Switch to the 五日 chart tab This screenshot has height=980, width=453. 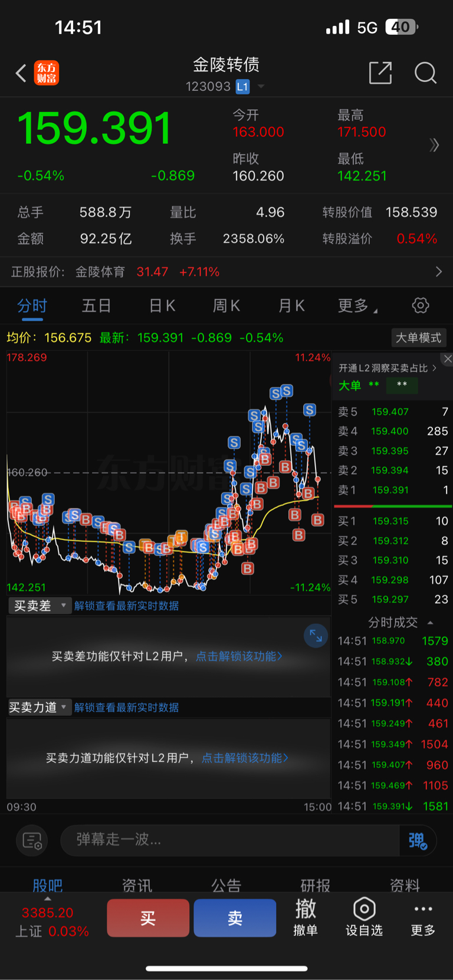pyautogui.click(x=96, y=305)
